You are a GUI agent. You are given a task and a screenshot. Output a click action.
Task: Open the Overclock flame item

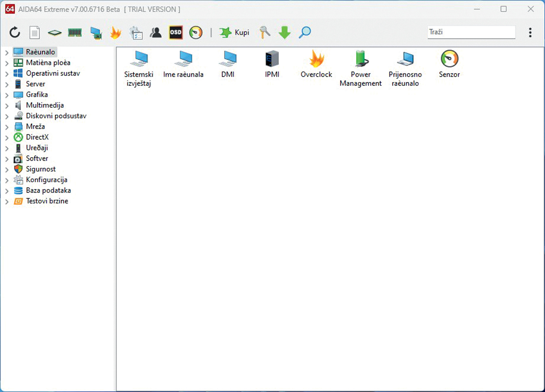pos(316,64)
